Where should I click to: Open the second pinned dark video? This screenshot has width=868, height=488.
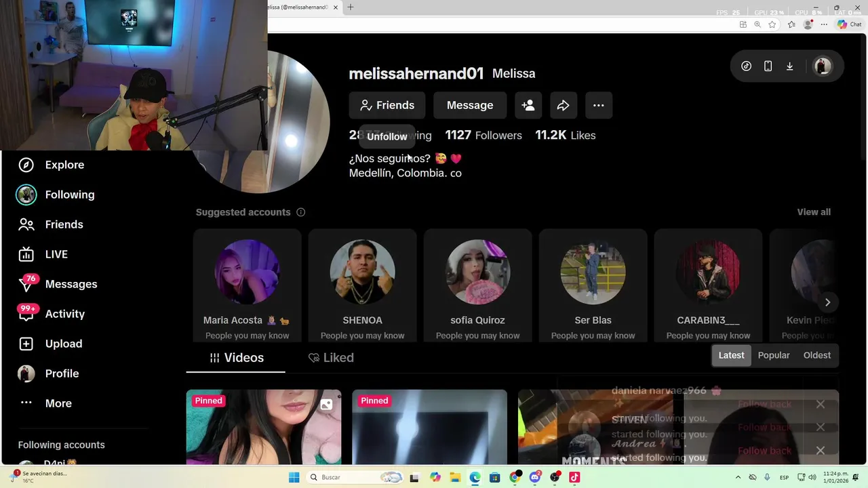tap(429, 427)
